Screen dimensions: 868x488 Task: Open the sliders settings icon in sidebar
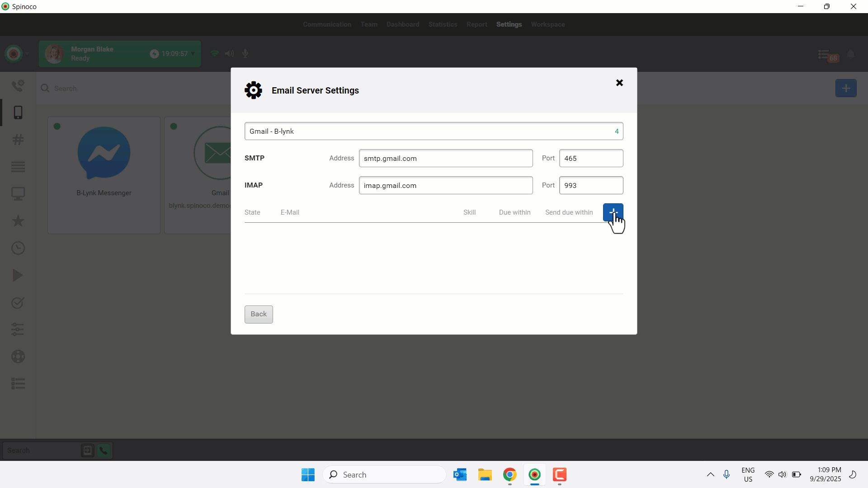point(18,329)
